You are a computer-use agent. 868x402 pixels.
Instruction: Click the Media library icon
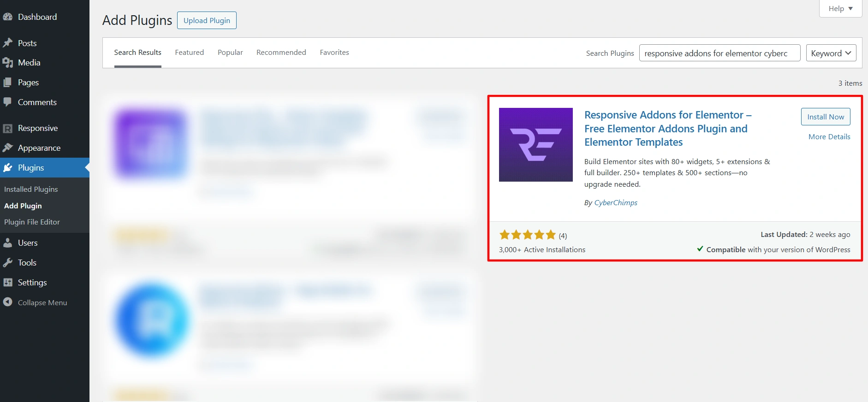point(7,63)
